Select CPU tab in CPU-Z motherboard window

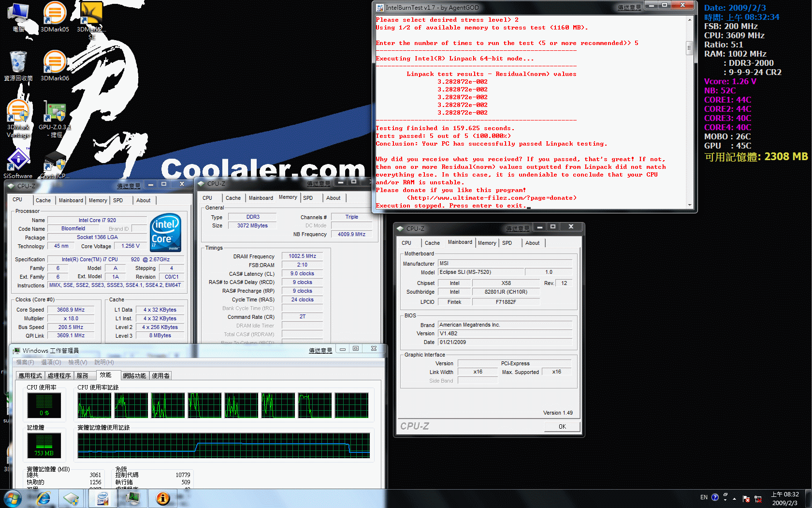click(406, 243)
